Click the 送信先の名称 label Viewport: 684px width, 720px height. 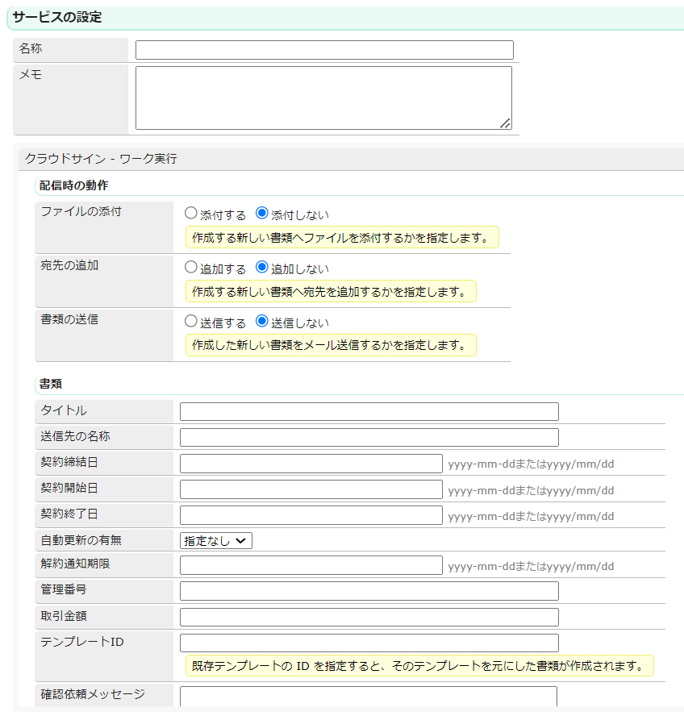(x=75, y=436)
